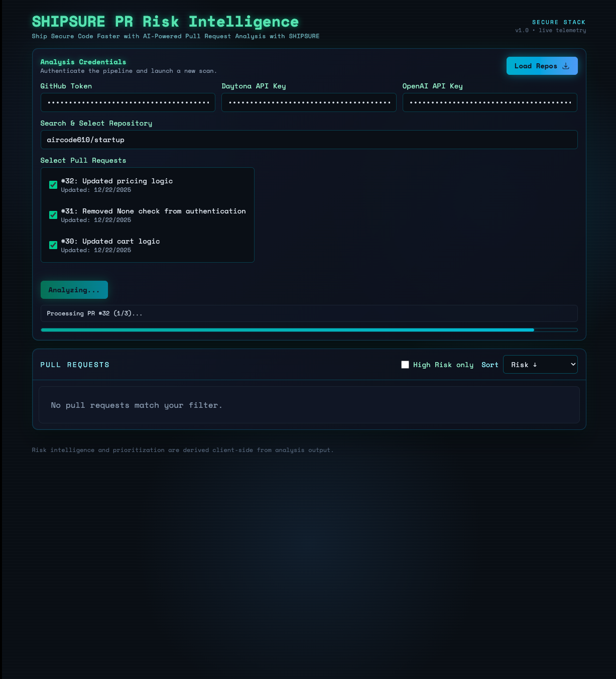Click the SECURE STACK label
The image size is (616, 679).
tap(559, 22)
